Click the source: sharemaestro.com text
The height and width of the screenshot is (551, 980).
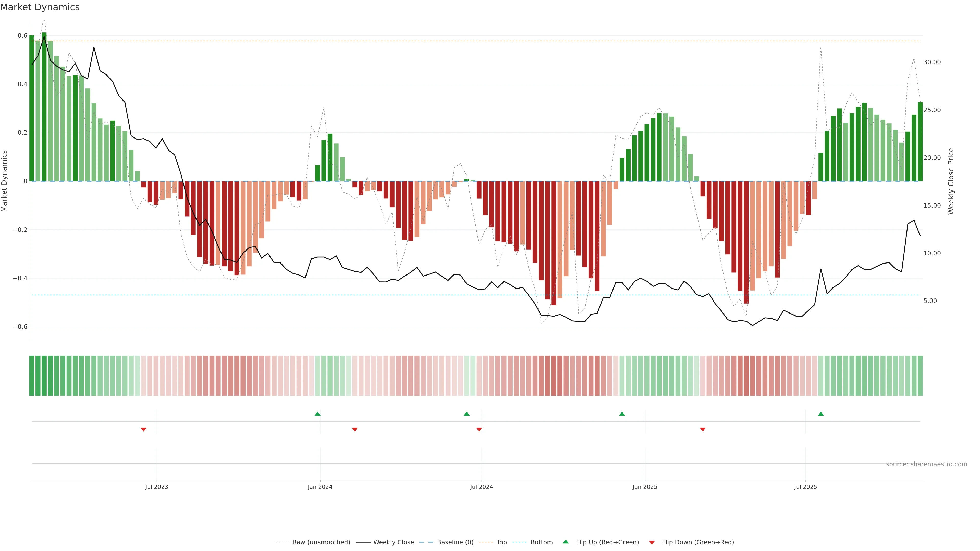926,464
